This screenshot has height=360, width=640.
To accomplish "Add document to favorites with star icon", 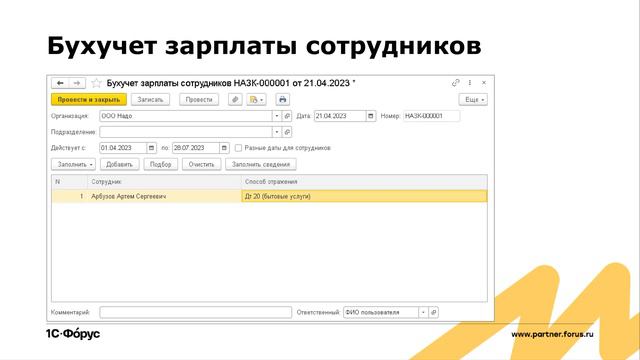I will click(96, 83).
